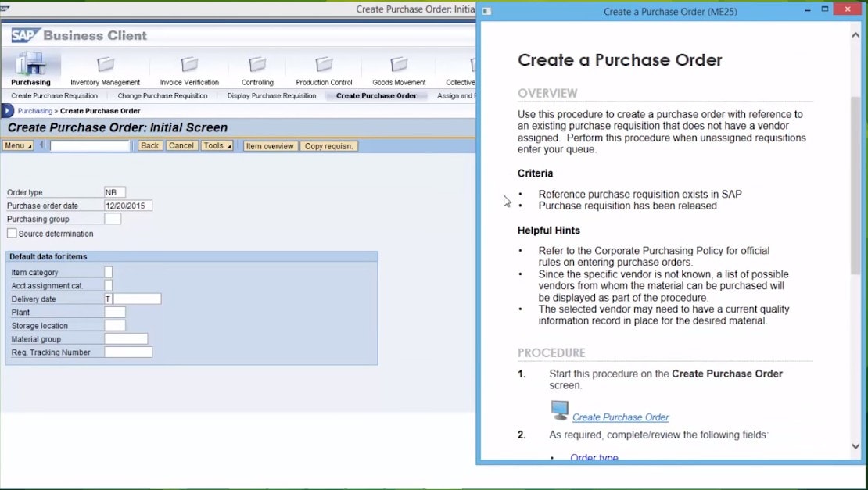This screenshot has height=490, width=868.
Task: Click the Delivery date value field
Action: point(138,299)
